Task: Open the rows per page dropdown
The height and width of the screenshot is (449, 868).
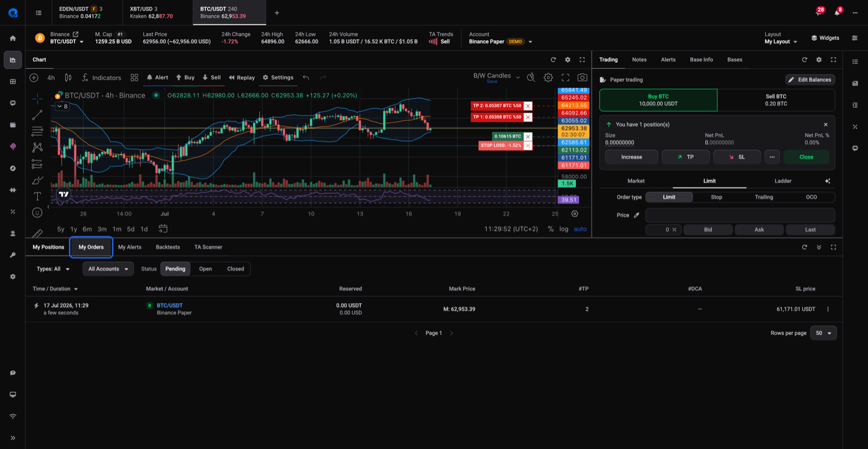Action: 823,333
